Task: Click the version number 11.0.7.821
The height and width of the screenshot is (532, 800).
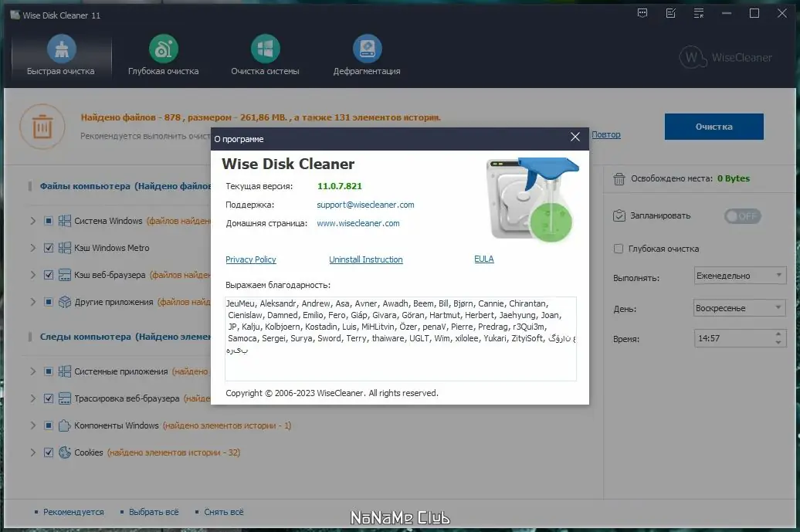Action: point(339,186)
